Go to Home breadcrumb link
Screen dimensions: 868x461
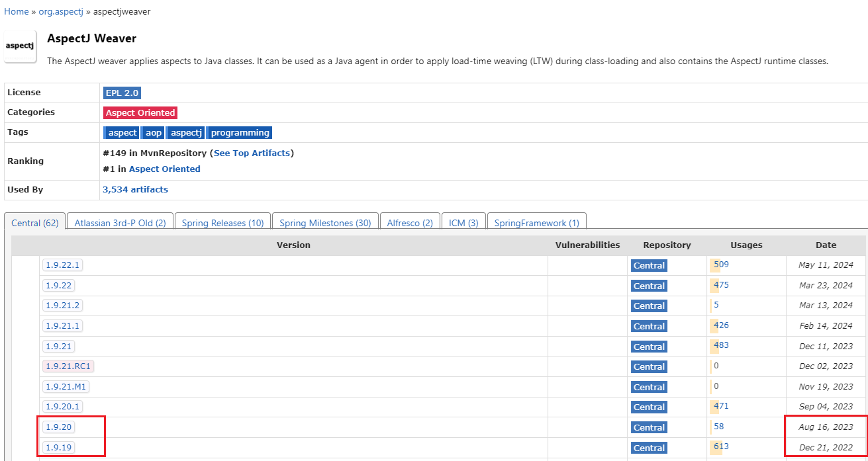[17, 11]
